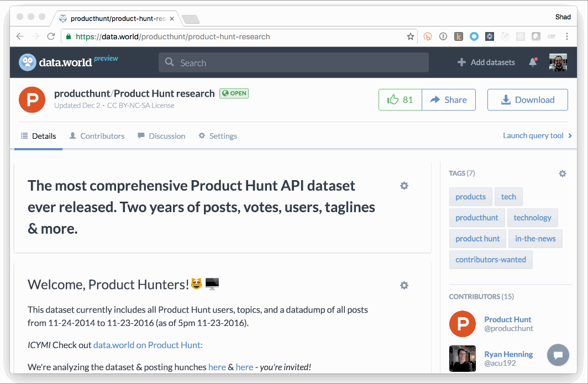
Task: Open Chrome's three-dot menu
Action: click(566, 36)
